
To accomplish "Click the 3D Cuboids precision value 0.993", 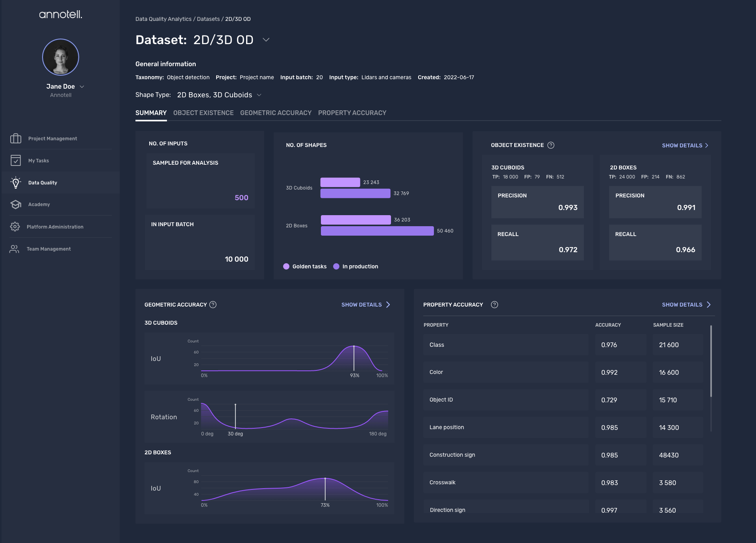I will (x=568, y=208).
